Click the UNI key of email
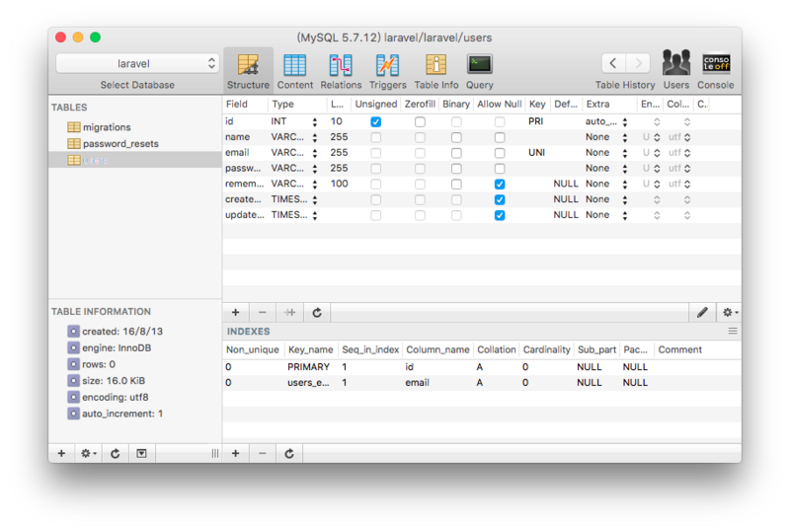Viewport: 790px width, 532px height. (x=536, y=153)
